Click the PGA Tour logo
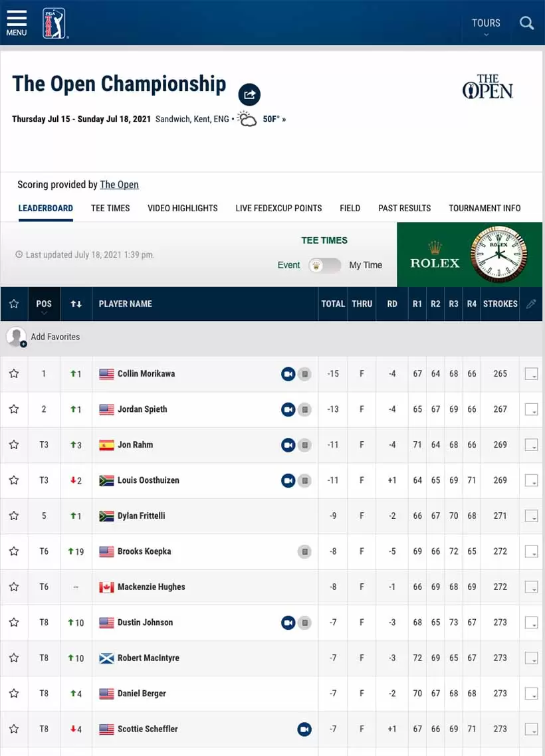This screenshot has height=756, width=545. click(x=54, y=23)
